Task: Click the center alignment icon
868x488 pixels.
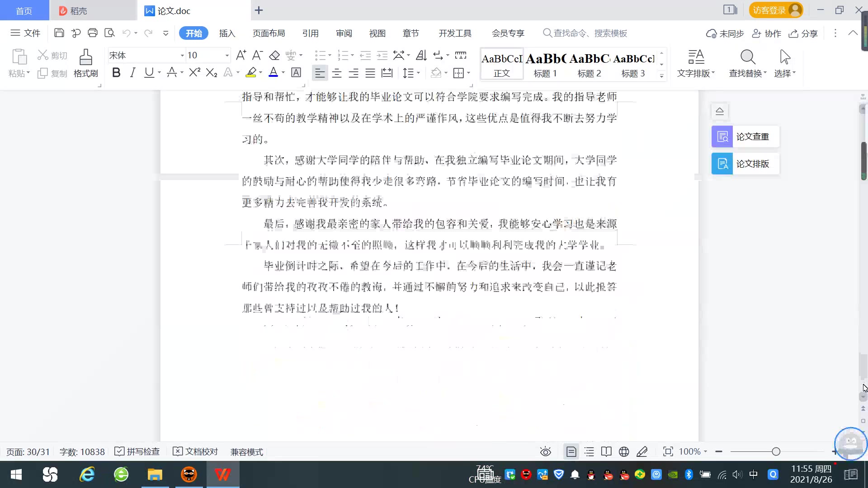Action: (337, 73)
